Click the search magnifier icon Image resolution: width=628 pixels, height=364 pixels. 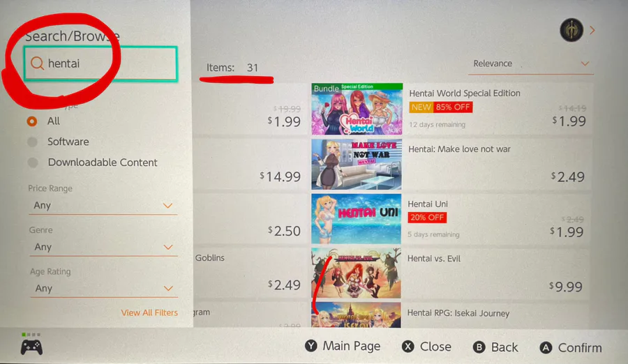(x=37, y=63)
